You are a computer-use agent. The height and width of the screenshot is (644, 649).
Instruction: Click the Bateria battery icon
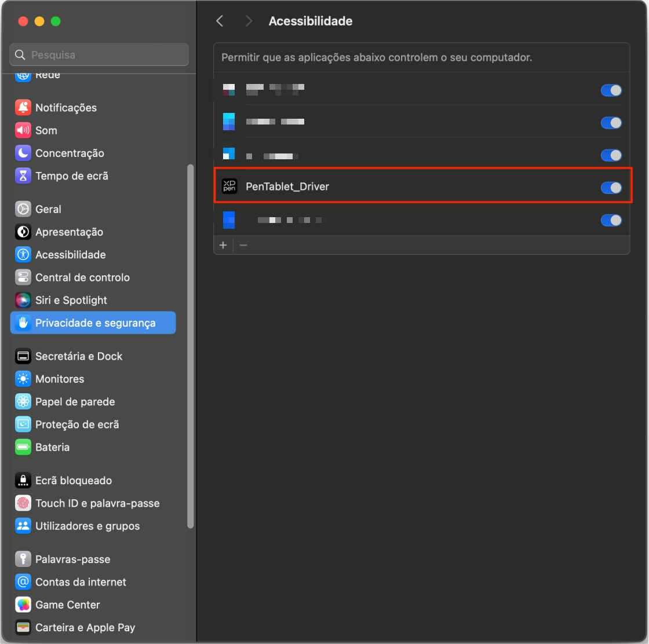tap(23, 447)
